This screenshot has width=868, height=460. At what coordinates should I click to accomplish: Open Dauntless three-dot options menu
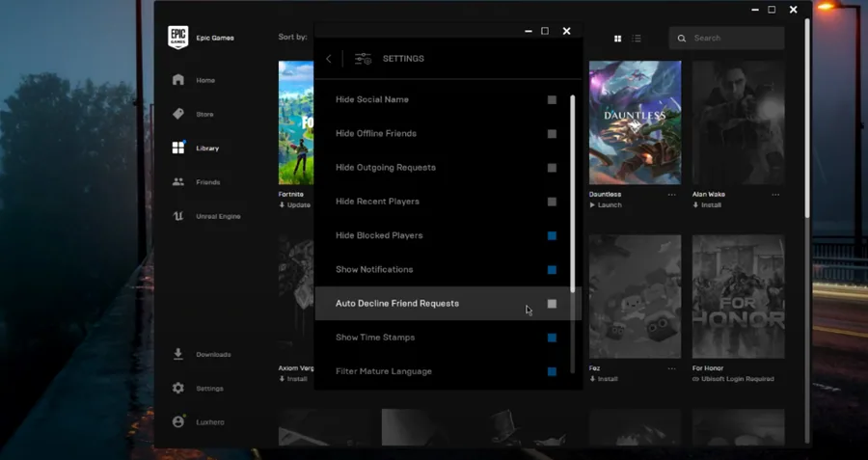coord(671,195)
